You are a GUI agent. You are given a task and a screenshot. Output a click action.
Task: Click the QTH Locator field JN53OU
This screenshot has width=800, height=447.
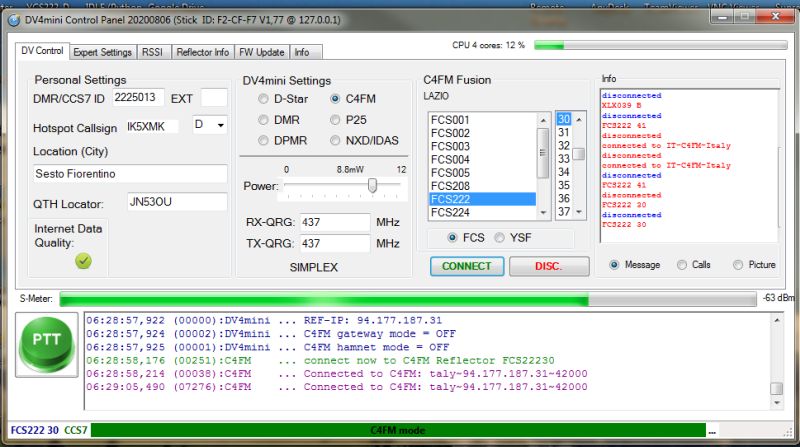177,202
